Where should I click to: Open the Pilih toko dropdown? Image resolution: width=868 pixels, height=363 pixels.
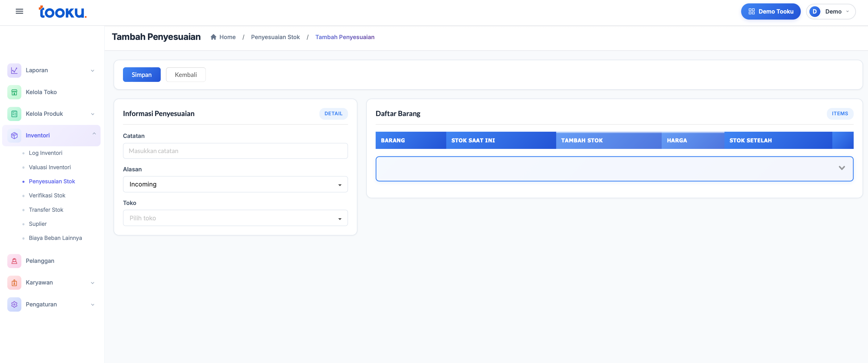235,218
